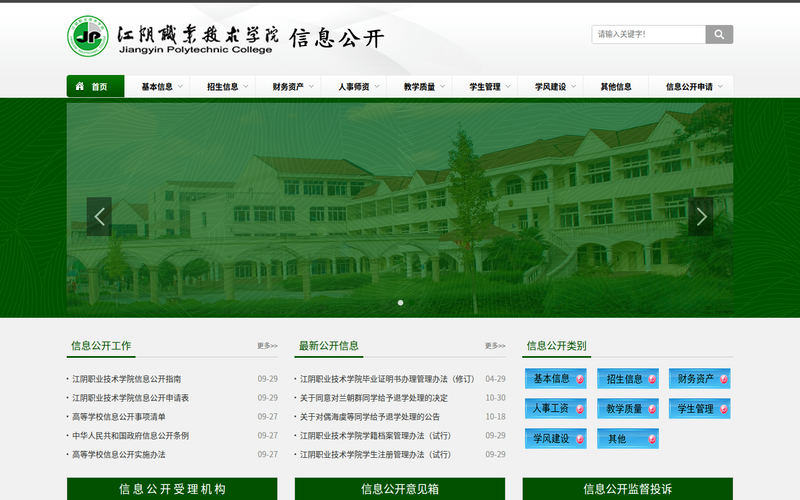Click the 信息公开 header title text
This screenshot has height=500, width=800.
tap(337, 38)
